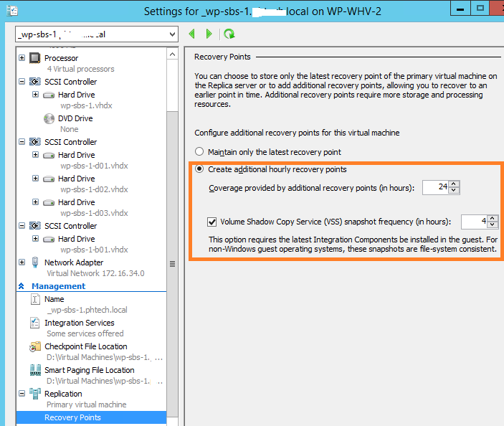
Task: Select Recovery Points in settings tree
Action: point(72,417)
